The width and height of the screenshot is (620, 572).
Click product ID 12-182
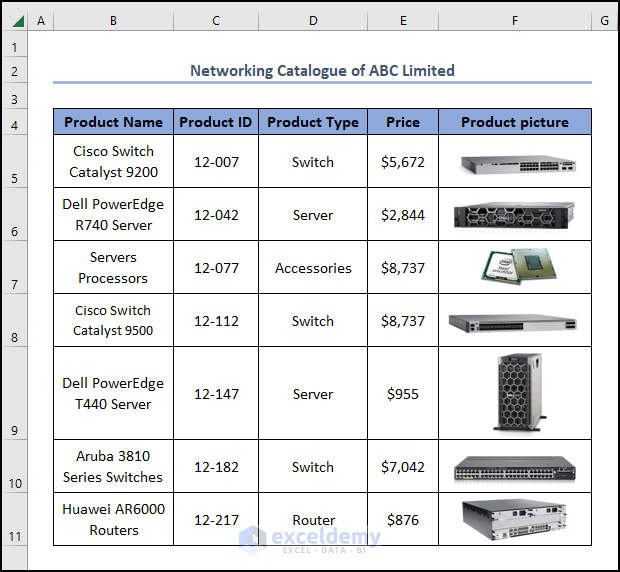[x=216, y=466]
